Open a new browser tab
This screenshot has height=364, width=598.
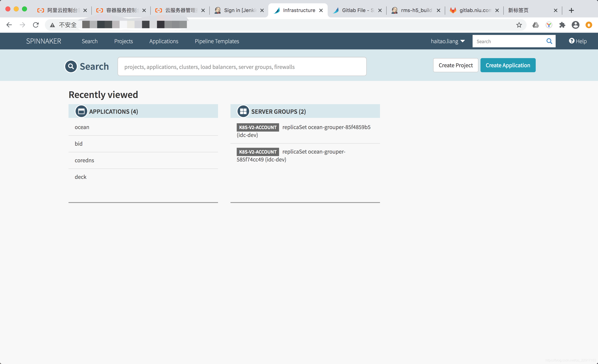571,10
